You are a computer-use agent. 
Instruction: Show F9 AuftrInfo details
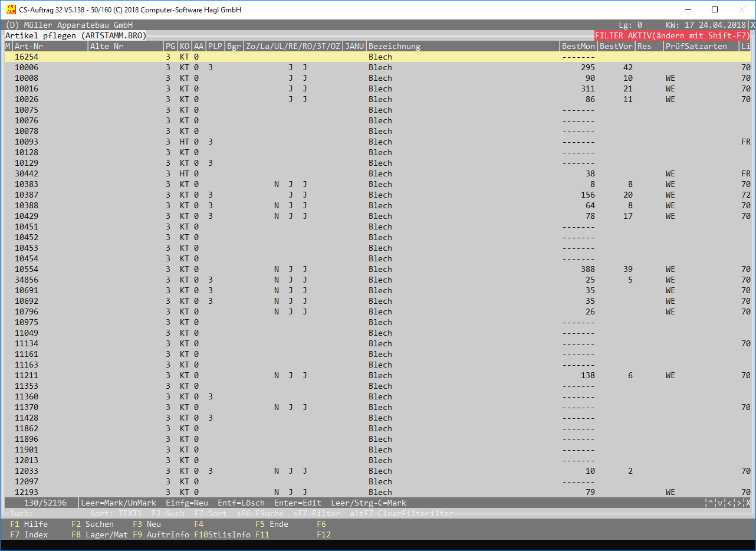160,534
